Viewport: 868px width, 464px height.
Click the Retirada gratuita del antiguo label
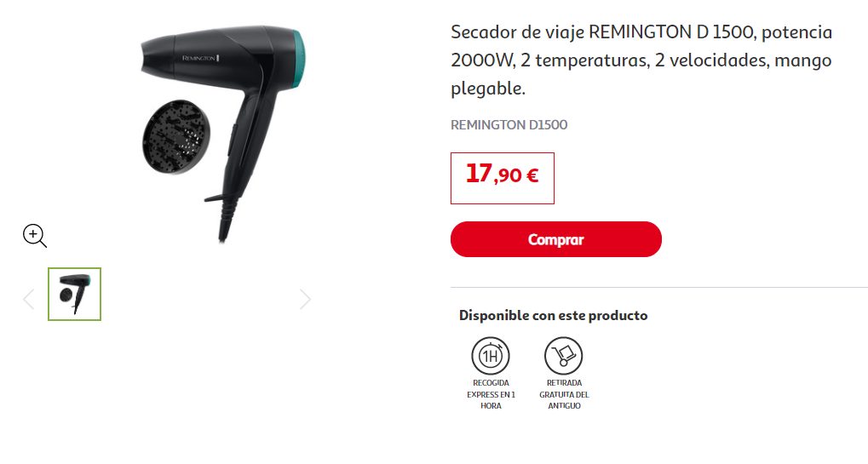(564, 394)
